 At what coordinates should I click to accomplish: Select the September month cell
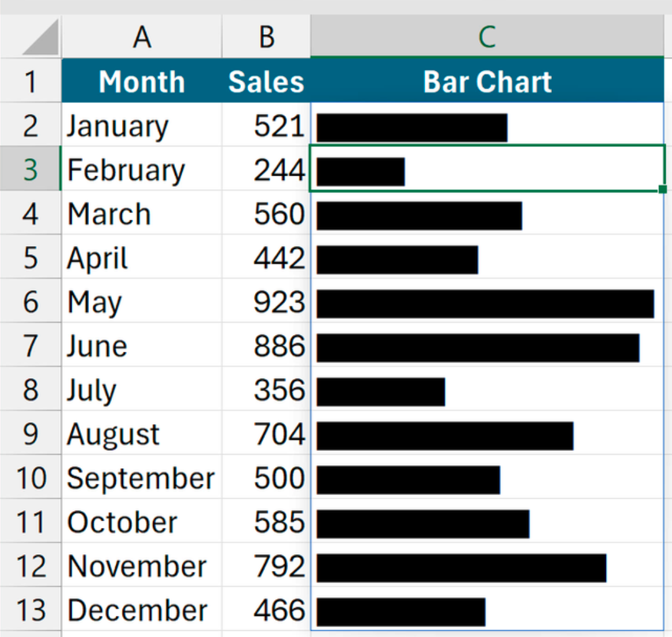tap(142, 478)
